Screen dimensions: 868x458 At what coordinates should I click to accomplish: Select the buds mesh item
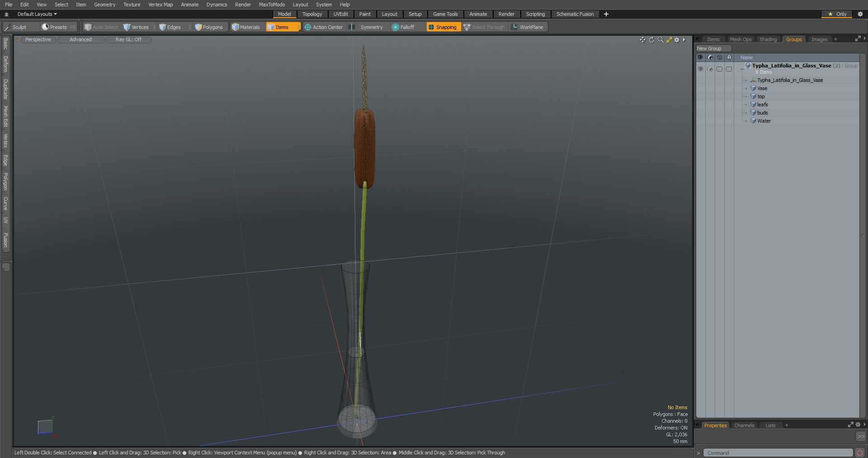tap(763, 113)
